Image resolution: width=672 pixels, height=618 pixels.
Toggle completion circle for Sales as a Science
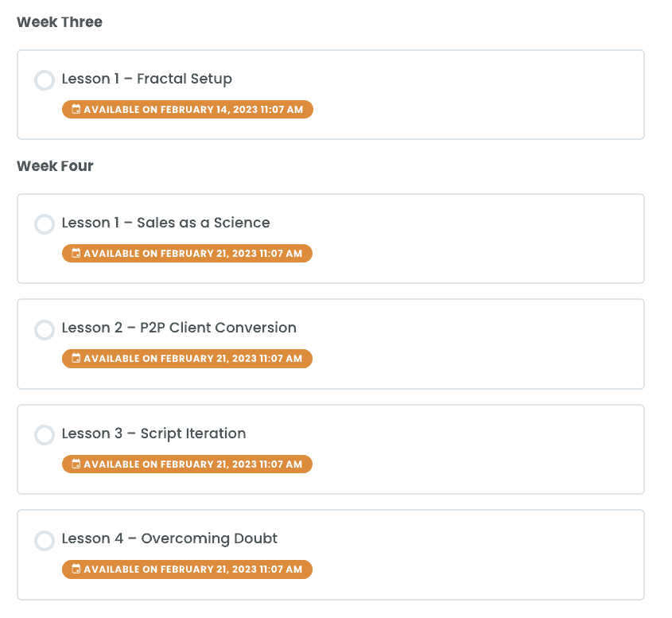[x=45, y=224]
